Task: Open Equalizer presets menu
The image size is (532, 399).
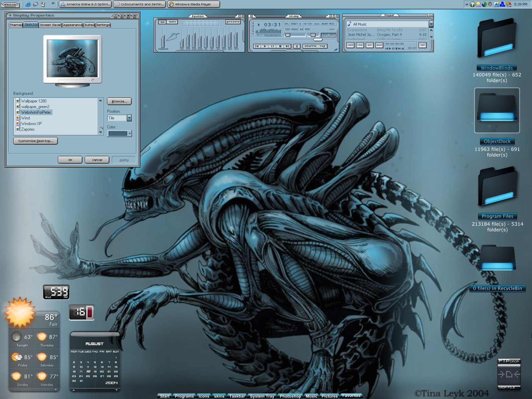Action: 233,22
